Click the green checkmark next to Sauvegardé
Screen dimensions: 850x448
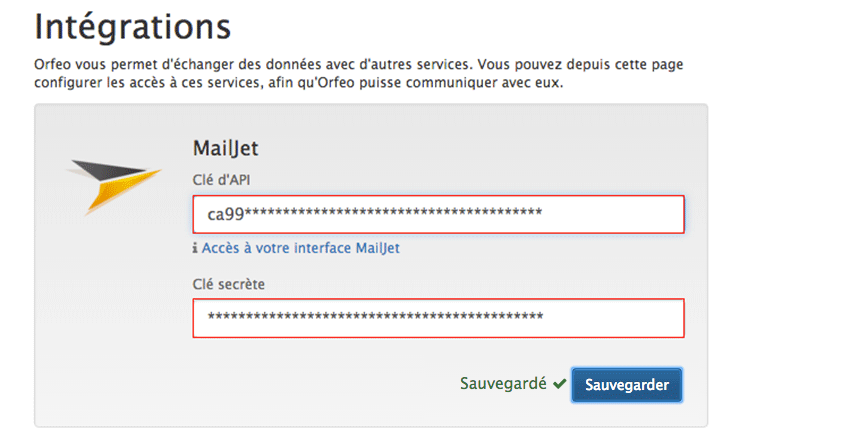pyautogui.click(x=559, y=384)
